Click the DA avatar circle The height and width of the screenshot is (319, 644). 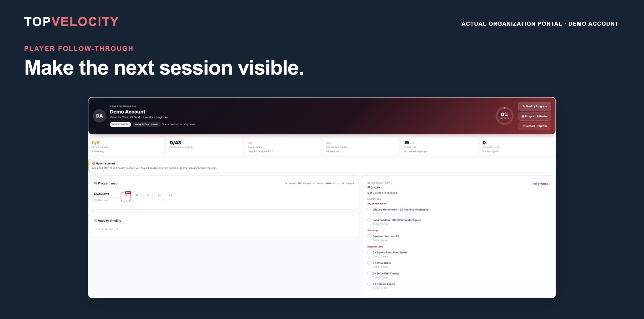pyautogui.click(x=99, y=116)
